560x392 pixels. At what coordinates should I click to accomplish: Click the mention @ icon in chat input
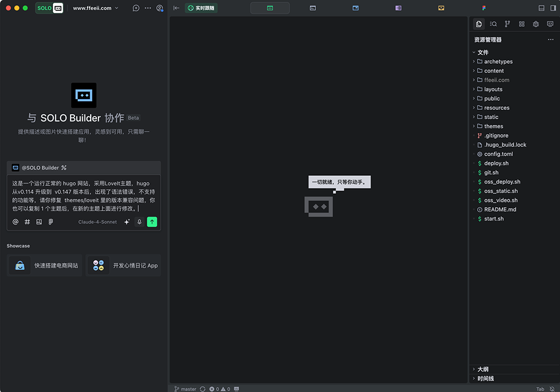[x=15, y=222]
